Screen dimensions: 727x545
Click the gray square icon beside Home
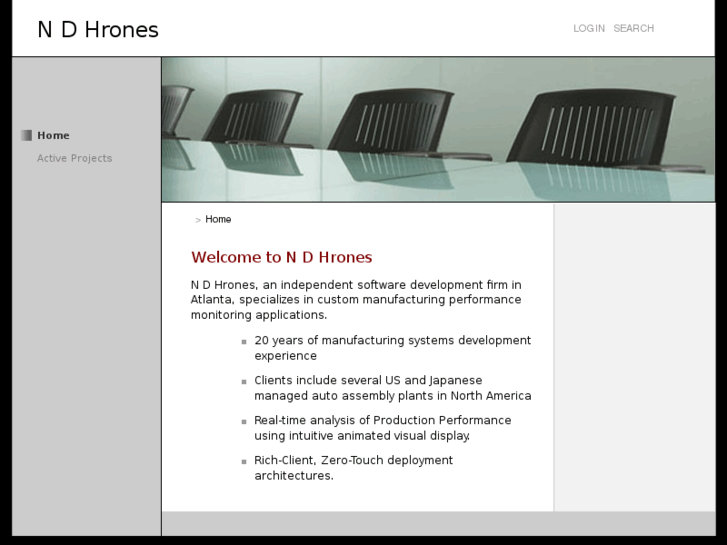pyautogui.click(x=26, y=135)
